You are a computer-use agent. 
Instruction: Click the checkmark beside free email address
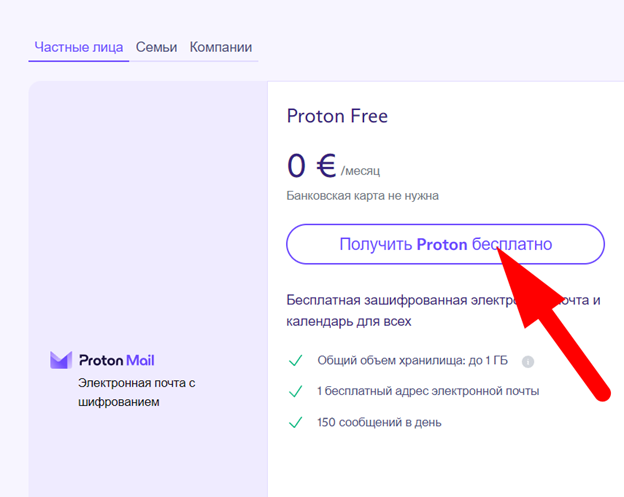(295, 391)
